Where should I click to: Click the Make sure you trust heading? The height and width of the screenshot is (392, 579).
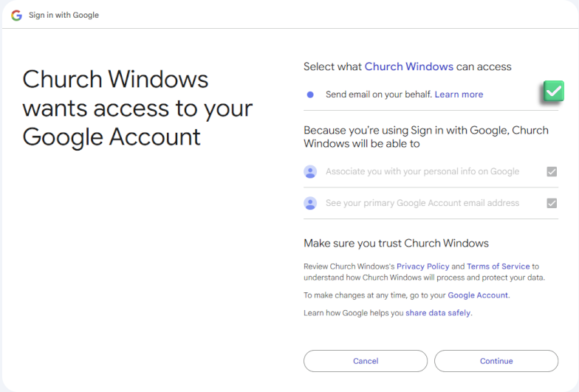pyautogui.click(x=396, y=243)
